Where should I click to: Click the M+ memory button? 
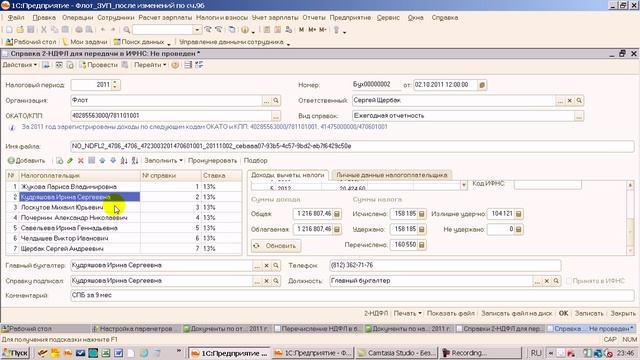(312, 30)
